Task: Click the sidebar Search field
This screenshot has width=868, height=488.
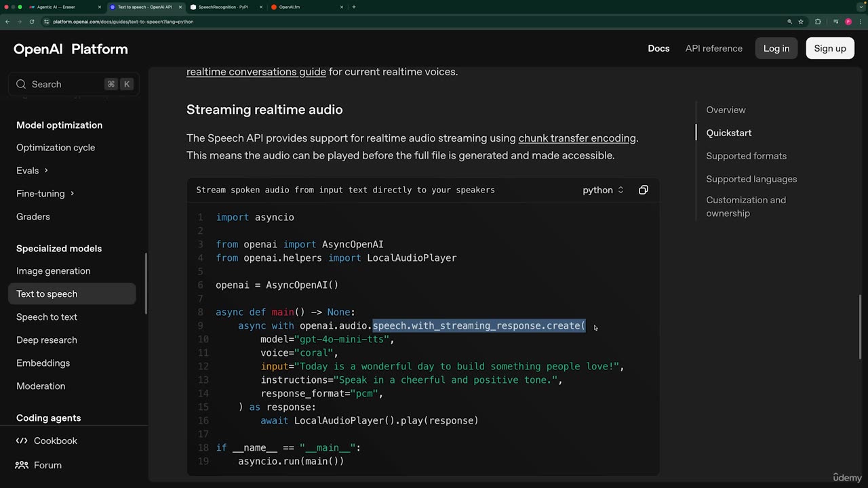Action: click(74, 84)
